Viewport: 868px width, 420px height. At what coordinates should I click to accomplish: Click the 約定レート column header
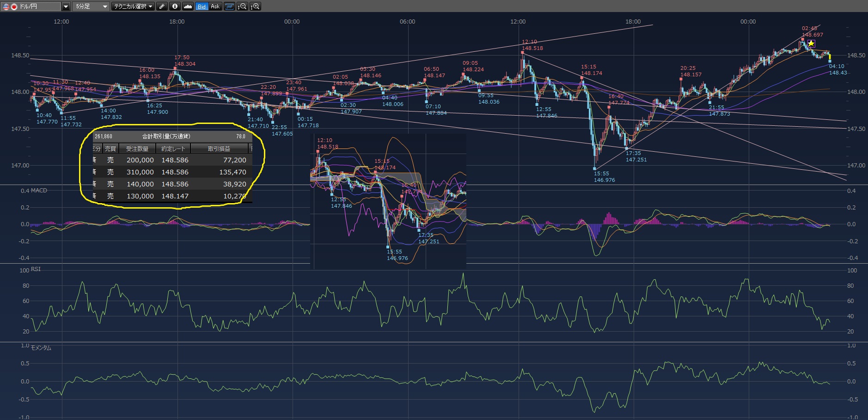pos(173,148)
